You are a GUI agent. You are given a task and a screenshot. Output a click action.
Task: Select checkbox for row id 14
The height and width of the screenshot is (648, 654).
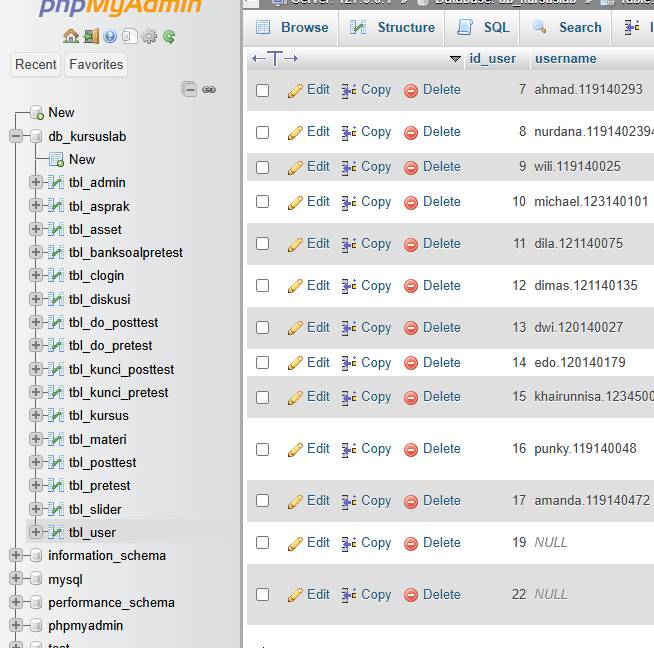tap(263, 363)
